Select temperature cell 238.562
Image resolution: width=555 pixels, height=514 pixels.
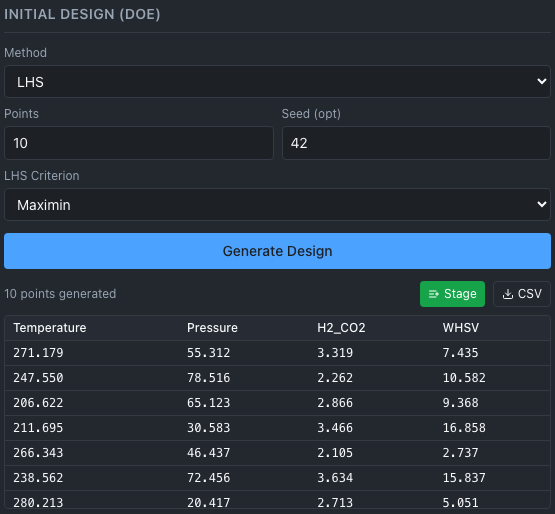tap(38, 478)
